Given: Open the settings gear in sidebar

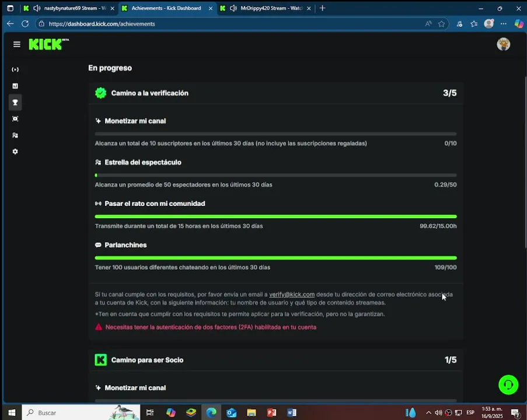Looking at the screenshot, I should pyautogui.click(x=15, y=152).
